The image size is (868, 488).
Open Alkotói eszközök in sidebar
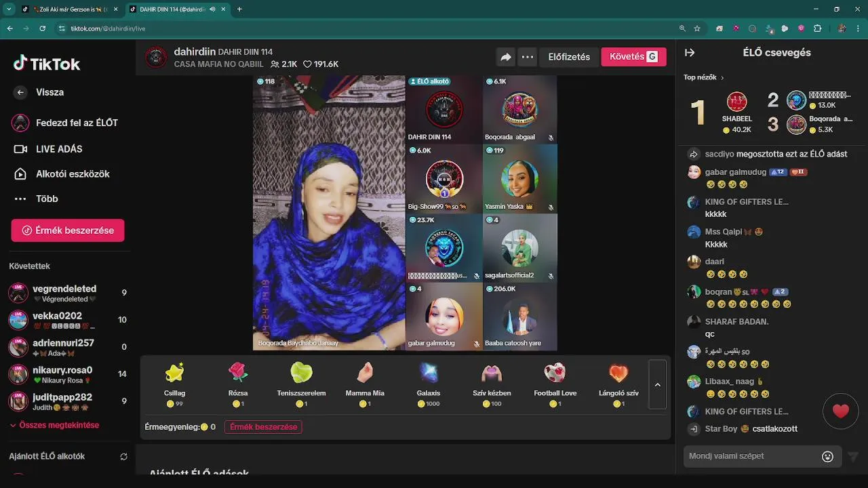point(62,174)
